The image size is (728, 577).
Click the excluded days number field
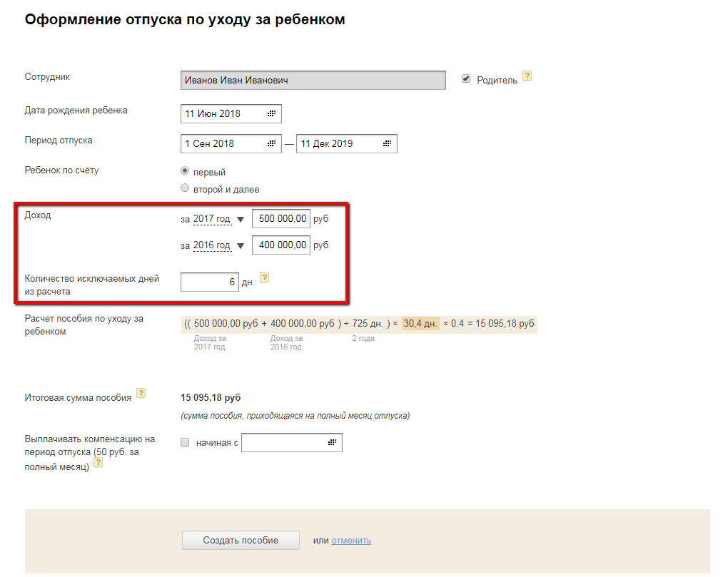point(210,282)
